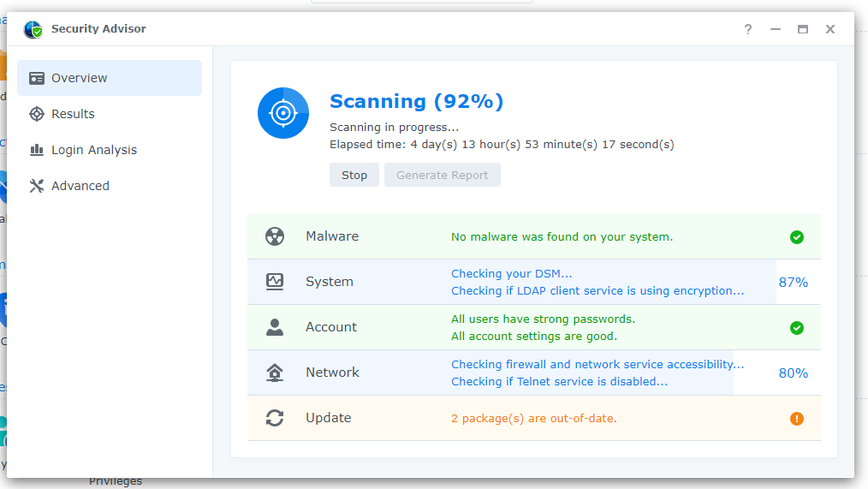The image size is (868, 489).
Task: Click the System row 87% progress indicator
Action: click(x=793, y=283)
